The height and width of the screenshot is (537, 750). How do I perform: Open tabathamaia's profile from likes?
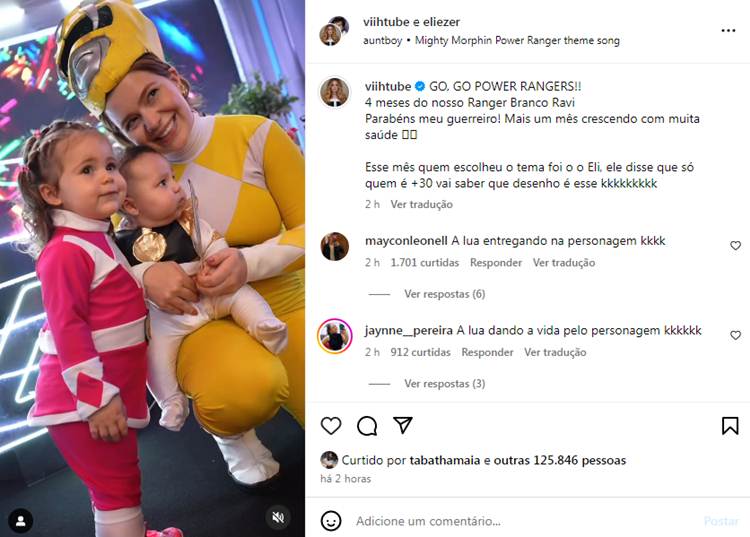point(444,460)
